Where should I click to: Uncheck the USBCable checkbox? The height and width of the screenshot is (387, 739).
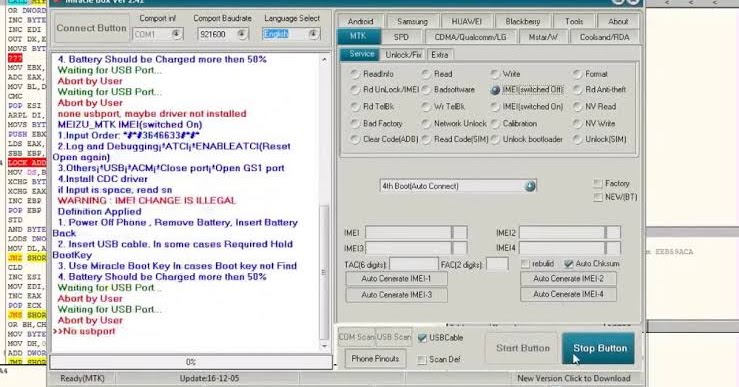422,338
